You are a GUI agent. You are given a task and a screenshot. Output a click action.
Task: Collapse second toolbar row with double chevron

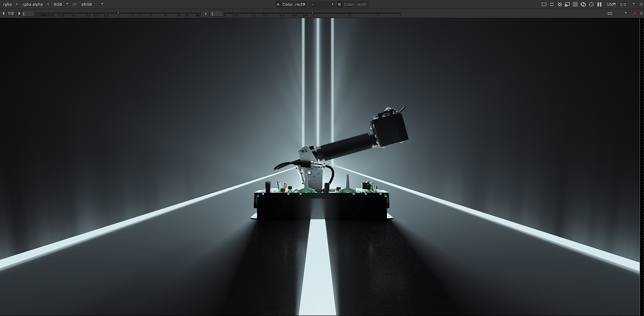(641, 13)
